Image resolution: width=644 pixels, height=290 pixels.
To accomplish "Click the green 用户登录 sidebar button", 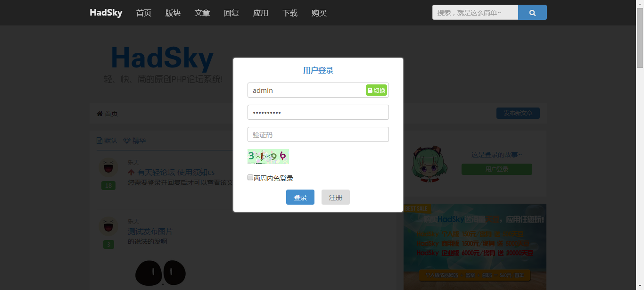I will pos(497,169).
